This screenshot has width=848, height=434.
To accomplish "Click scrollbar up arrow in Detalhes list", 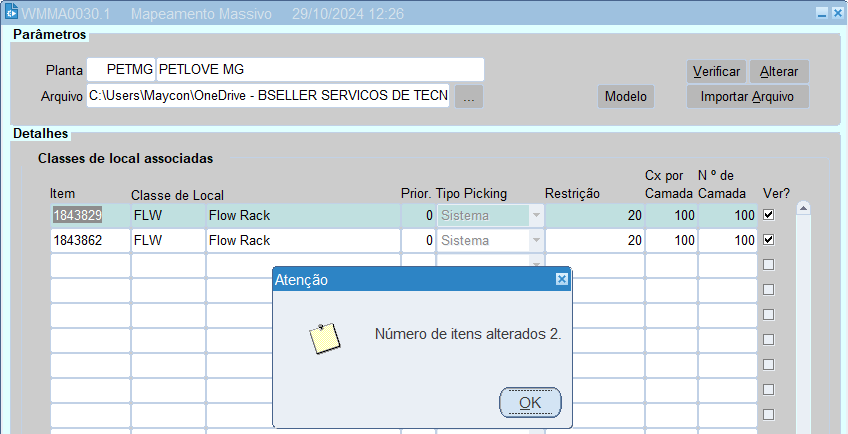I will tap(803, 209).
